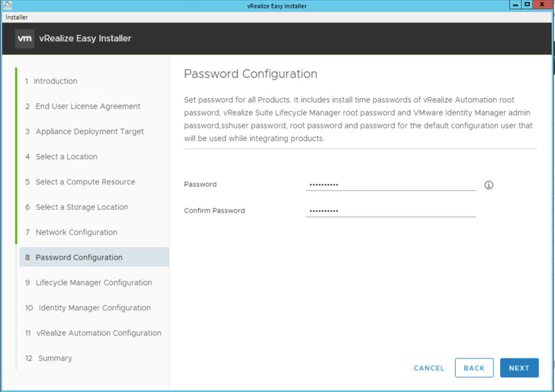The image size is (555, 392).
Task: Select Appliance Deployment Target step
Action: point(90,132)
